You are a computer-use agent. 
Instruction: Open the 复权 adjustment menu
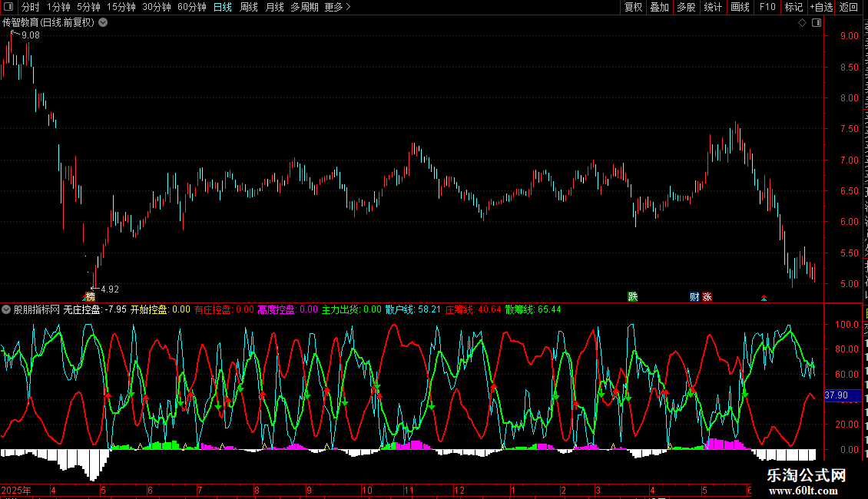click(x=633, y=7)
